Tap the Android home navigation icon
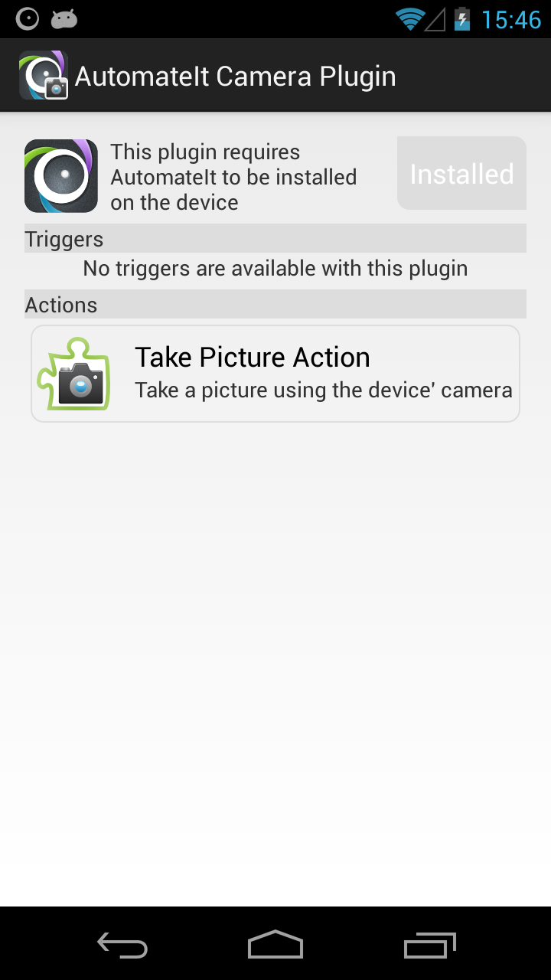551x980 pixels. (x=275, y=945)
